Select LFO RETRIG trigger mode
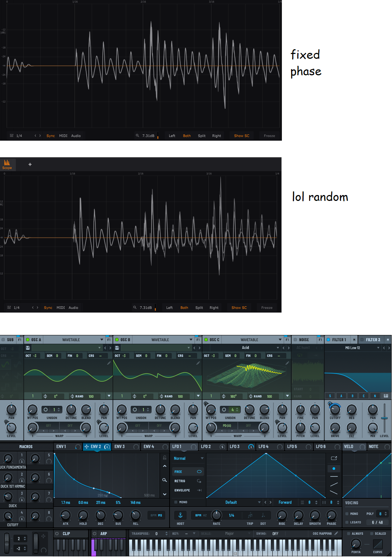 [x=188, y=481]
